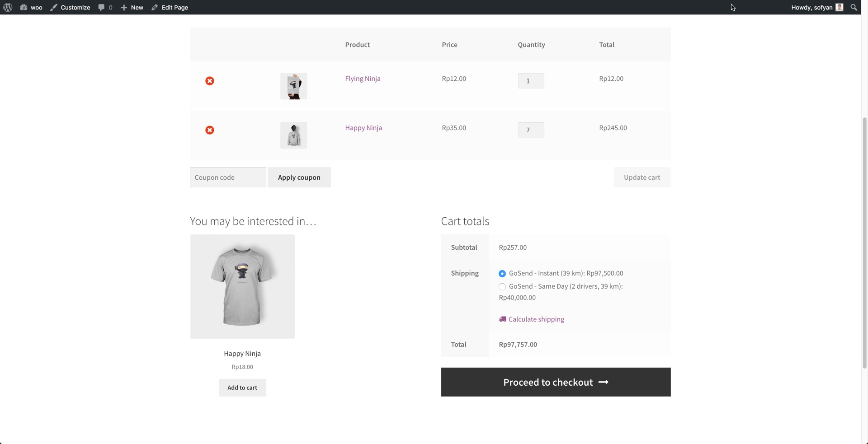868x444 pixels.
Task: Open the Flying Ninja product thumbnail
Action: pos(293,86)
